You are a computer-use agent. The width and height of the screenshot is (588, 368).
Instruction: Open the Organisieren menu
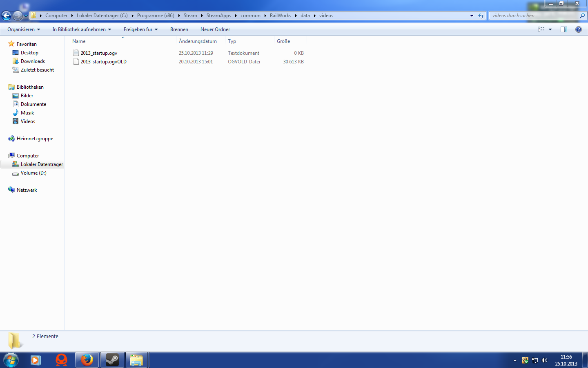[x=24, y=29]
